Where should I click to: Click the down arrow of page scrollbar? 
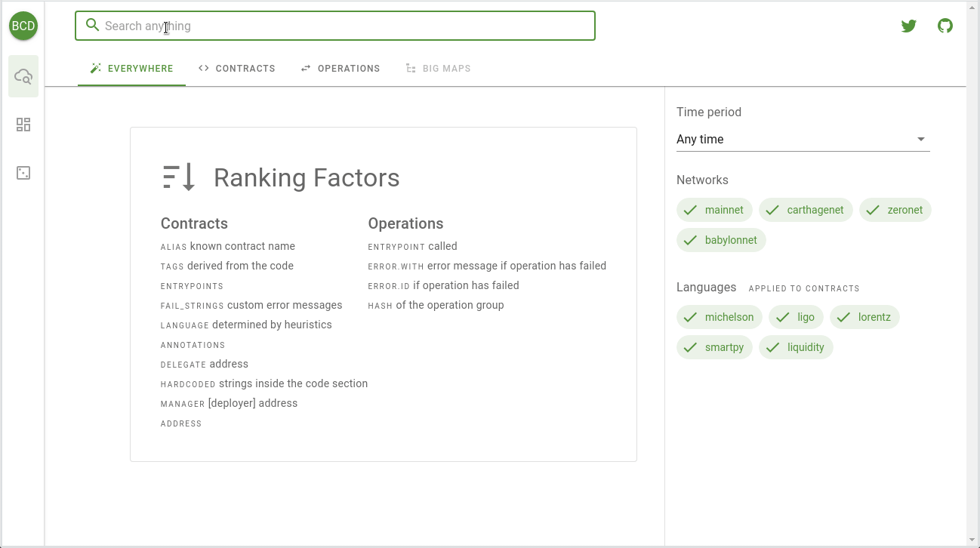point(972,539)
